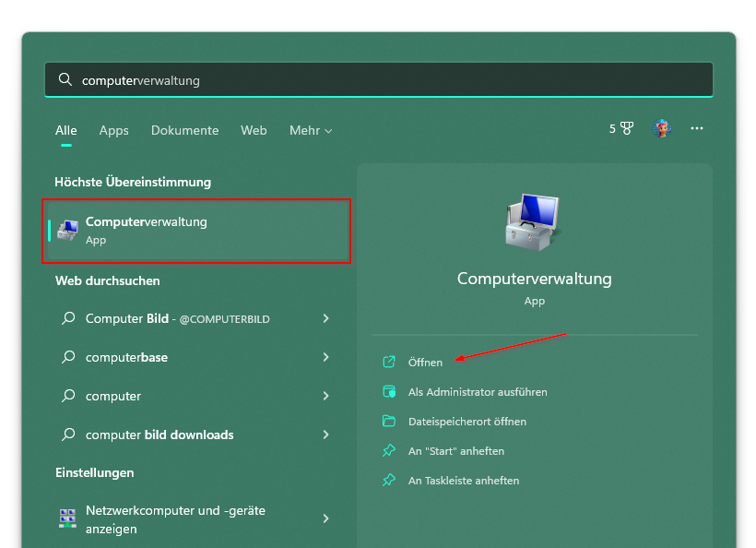Open the three-dots options menu
The width and height of the screenshot is (756, 548).
pyautogui.click(x=697, y=128)
